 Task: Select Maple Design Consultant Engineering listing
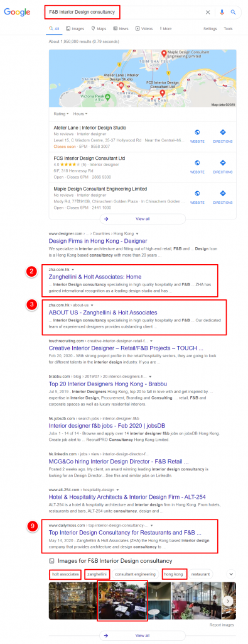coord(100,189)
